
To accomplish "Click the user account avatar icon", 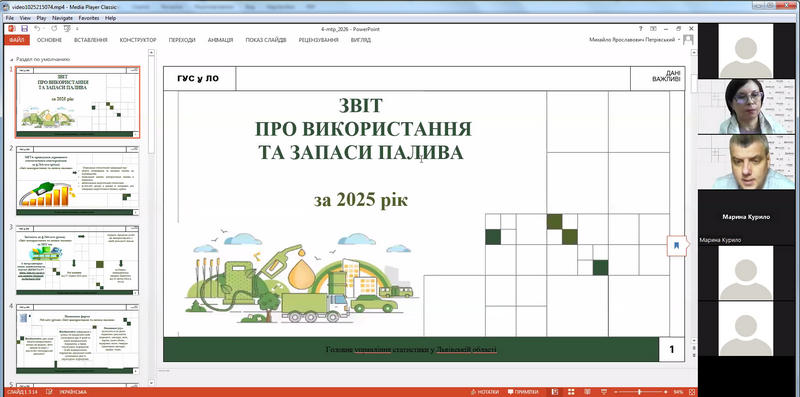I will (x=688, y=39).
